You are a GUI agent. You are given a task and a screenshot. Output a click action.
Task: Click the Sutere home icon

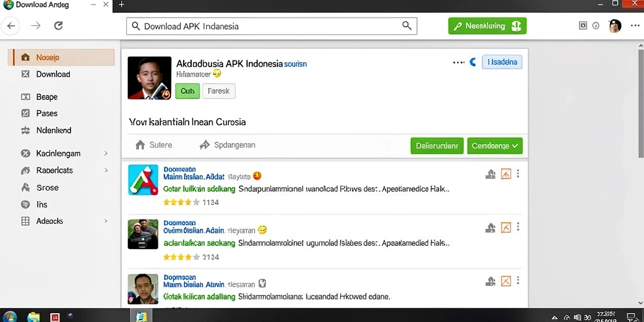pyautogui.click(x=140, y=145)
